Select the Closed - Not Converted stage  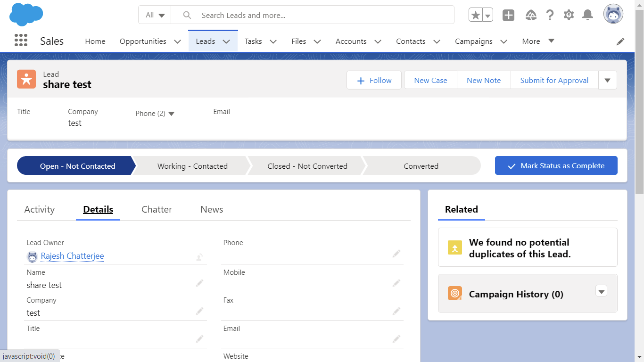[x=307, y=166]
